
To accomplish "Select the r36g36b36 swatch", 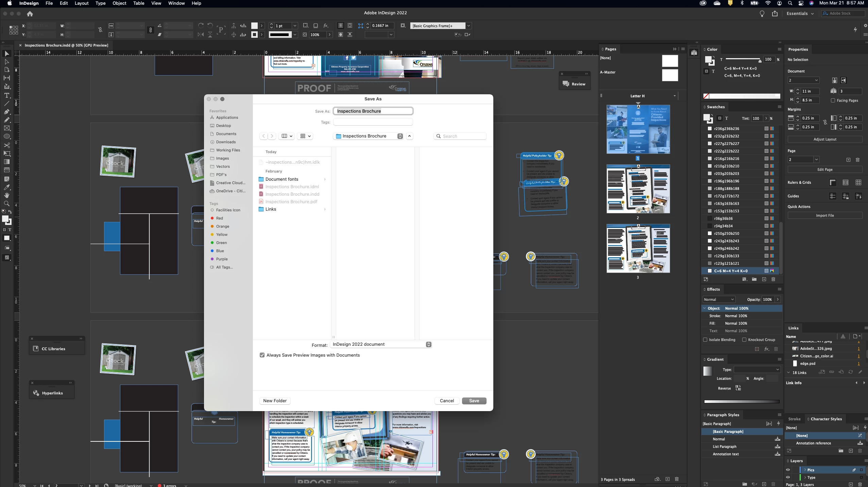I will [x=723, y=218].
